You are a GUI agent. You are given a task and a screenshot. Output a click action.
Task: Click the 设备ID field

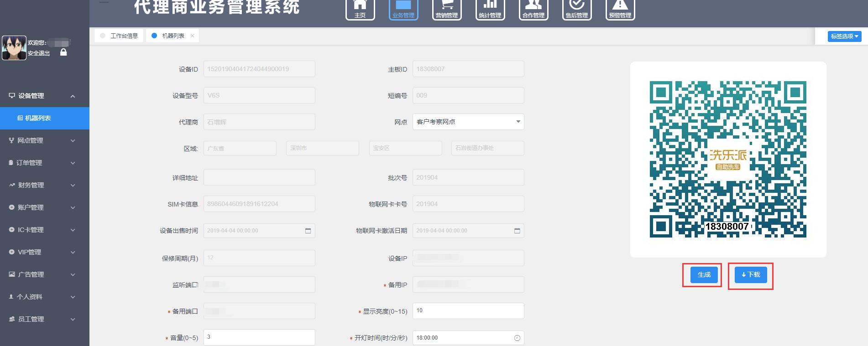(x=259, y=69)
